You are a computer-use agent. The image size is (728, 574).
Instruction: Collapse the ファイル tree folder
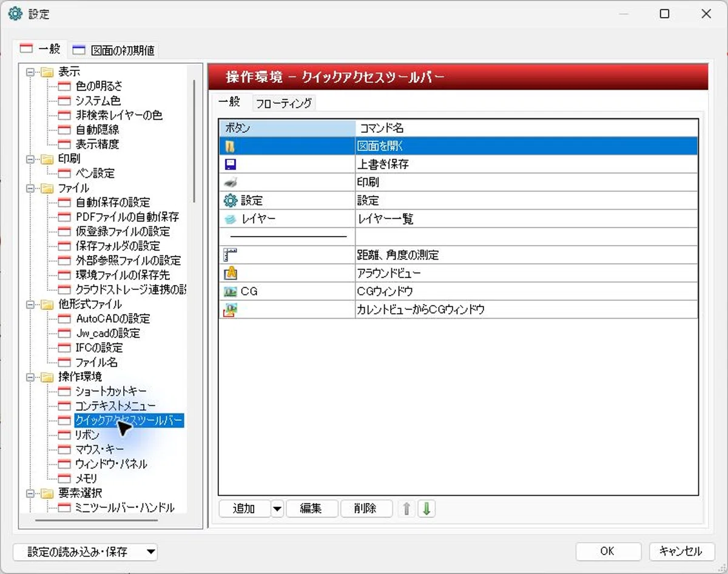coord(30,189)
